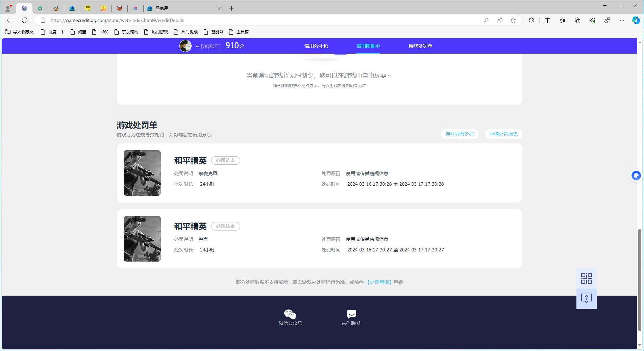The height and width of the screenshot is (351, 644).
Task: Switch to 游戏处罚单 tab
Action: click(420, 46)
